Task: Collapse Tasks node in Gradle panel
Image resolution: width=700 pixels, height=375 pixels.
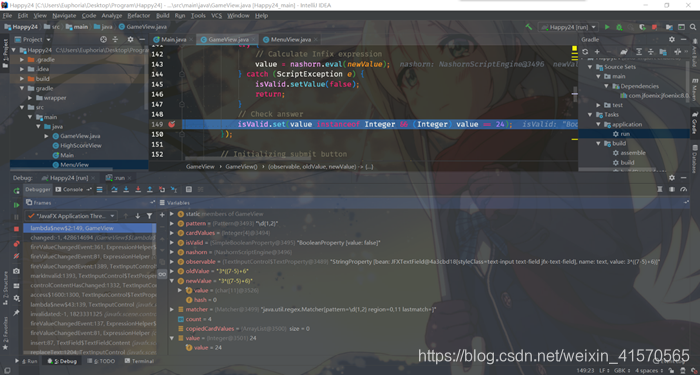Action: [590, 115]
